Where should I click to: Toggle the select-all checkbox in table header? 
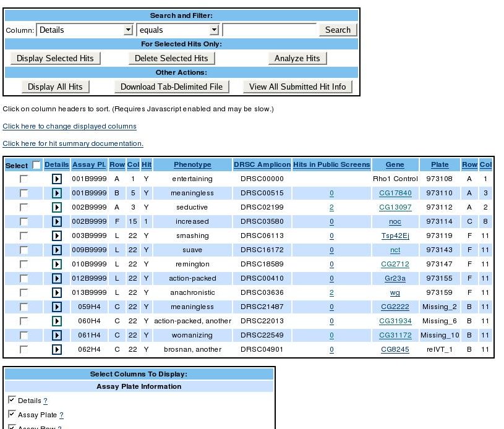tap(36, 165)
